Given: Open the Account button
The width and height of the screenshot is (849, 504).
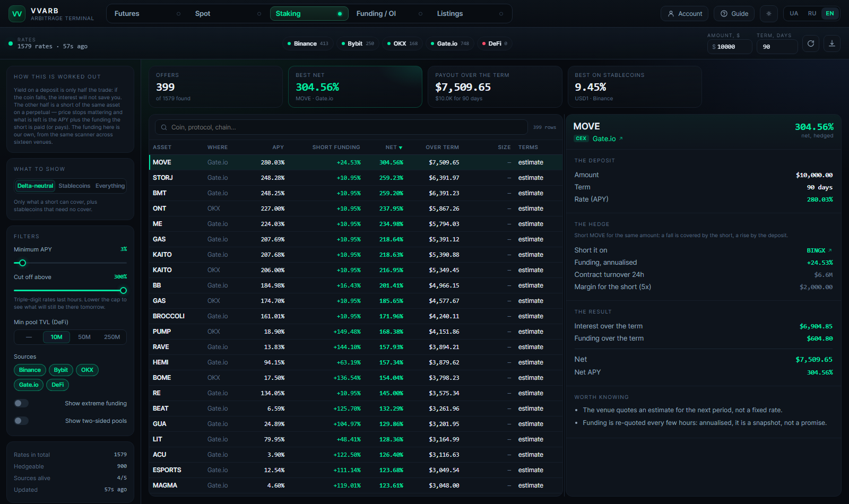Looking at the screenshot, I should click(685, 14).
